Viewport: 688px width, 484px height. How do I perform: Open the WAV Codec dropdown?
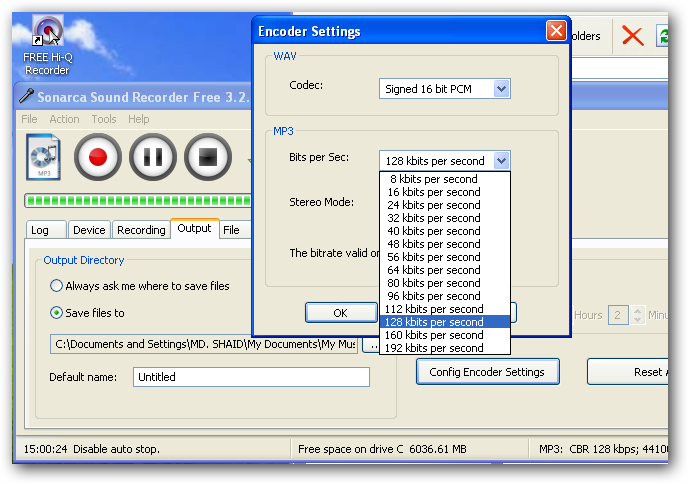pos(444,89)
